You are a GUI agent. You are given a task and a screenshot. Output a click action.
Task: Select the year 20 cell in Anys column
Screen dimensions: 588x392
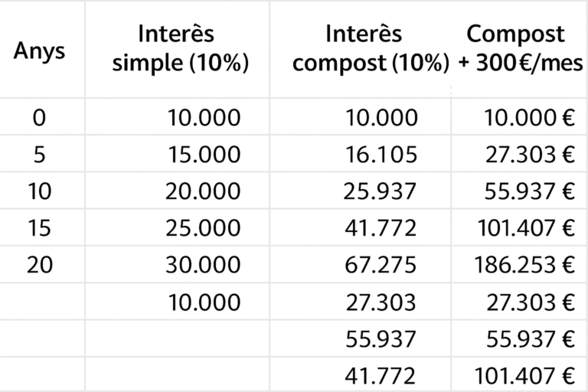coord(39,265)
